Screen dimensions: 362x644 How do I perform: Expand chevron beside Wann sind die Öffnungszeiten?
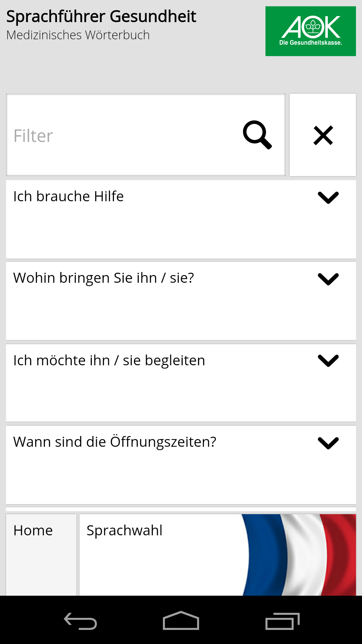pyautogui.click(x=328, y=443)
